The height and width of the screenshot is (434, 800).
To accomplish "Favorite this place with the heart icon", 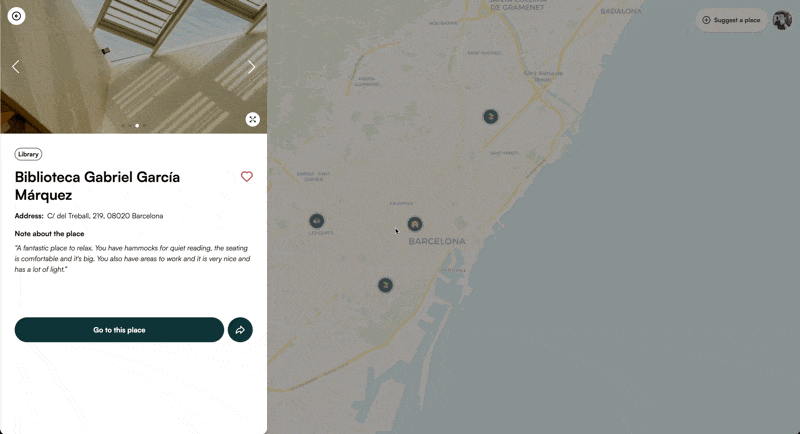I will (x=247, y=176).
